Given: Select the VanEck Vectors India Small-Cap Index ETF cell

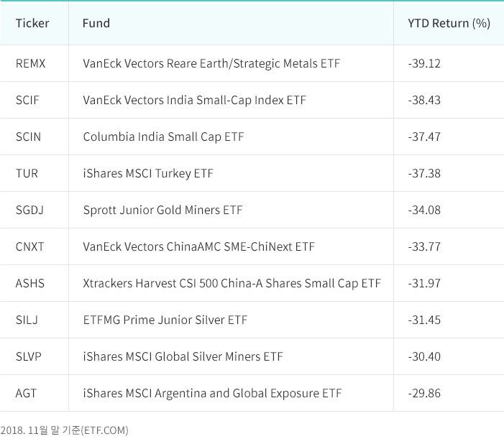Looking at the screenshot, I should coord(194,100).
